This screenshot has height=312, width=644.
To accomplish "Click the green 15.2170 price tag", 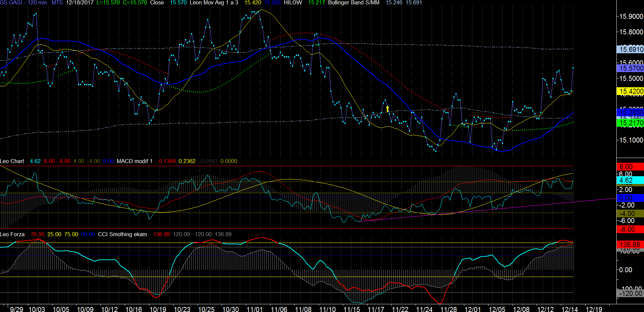I will pyautogui.click(x=630, y=123).
